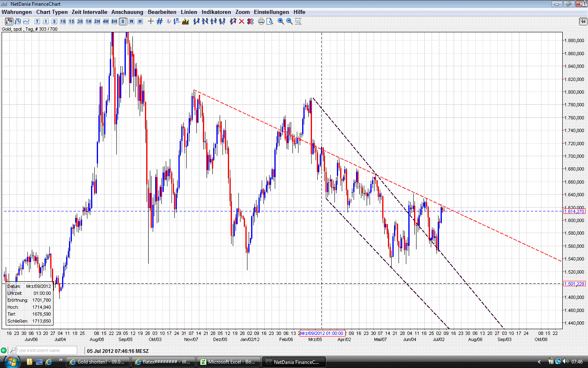This screenshot has height=368, width=588.
Task: Click the Hilfe menu item
Action: 299,12
